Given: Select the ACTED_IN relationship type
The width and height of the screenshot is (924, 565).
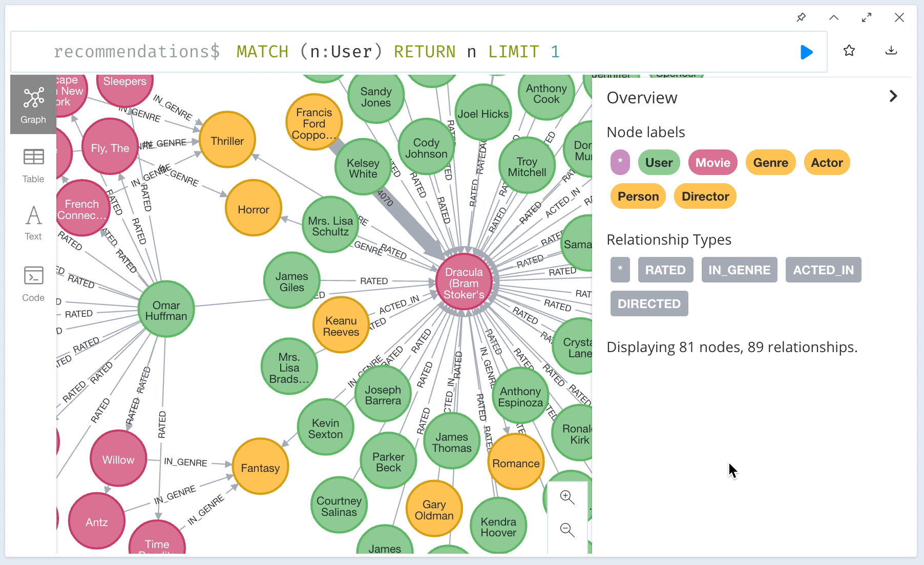Looking at the screenshot, I should click(824, 270).
